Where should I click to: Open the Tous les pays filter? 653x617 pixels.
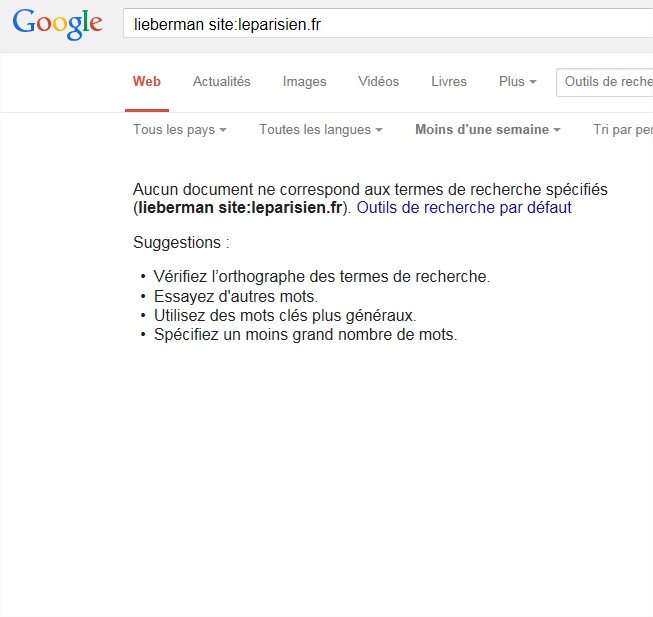pos(179,129)
